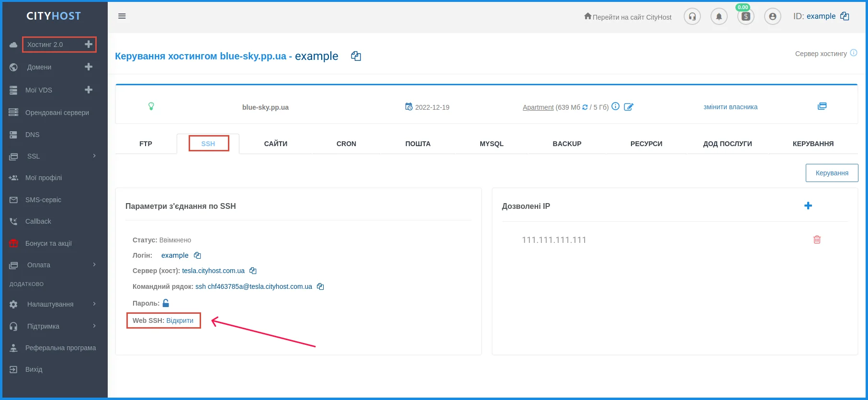The image size is (868, 400).
Task: Open Бонуси та акції in sidebar
Action: pos(48,243)
